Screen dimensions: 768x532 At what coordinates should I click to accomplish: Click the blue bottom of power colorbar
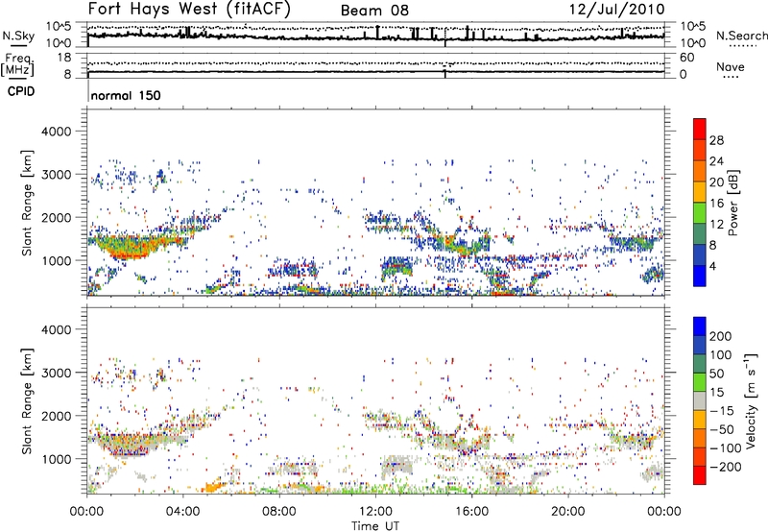700,276
